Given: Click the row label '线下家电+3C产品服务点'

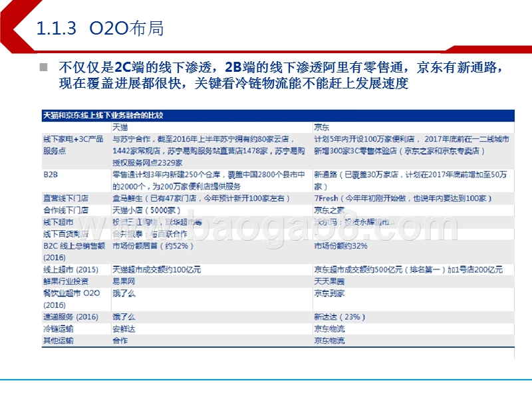Looking at the screenshot, I should click(73, 145).
